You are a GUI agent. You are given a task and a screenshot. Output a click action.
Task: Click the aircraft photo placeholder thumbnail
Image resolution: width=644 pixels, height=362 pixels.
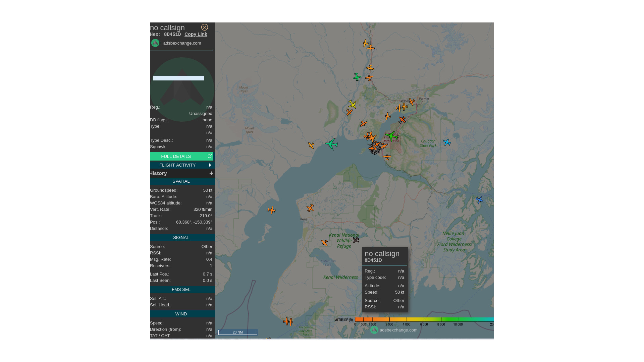point(182,89)
